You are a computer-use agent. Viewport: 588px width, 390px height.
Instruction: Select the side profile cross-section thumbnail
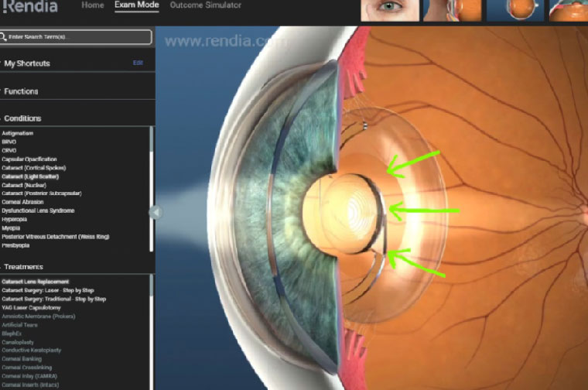pyautogui.click(x=453, y=10)
